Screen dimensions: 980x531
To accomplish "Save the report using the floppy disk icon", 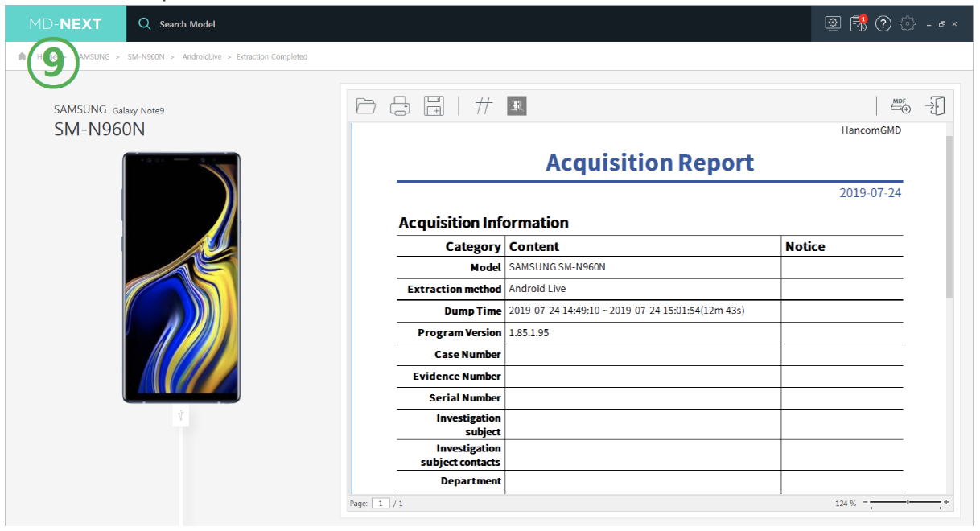I will 434,105.
